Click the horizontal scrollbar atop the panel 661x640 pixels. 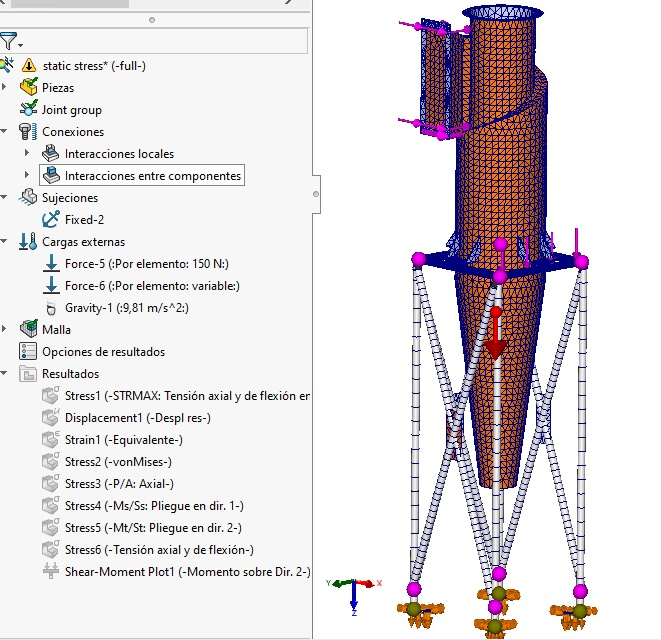pyautogui.click(x=70, y=3)
